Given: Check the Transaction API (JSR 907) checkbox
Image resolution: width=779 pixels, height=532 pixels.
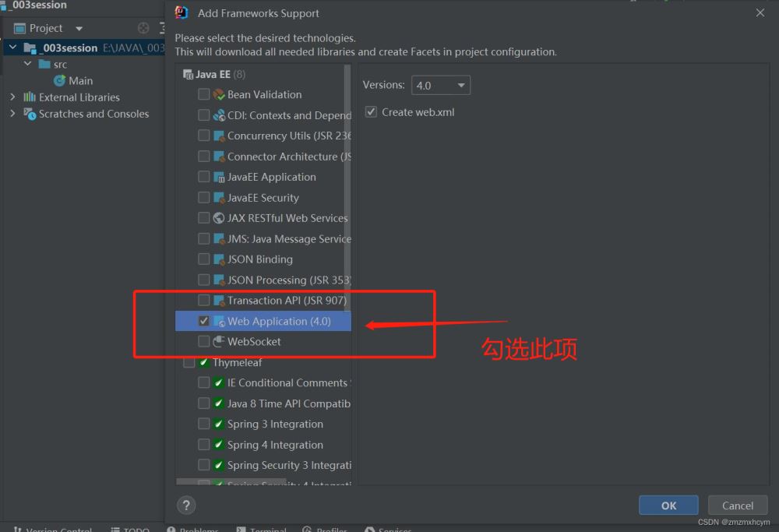Looking at the screenshot, I should coord(203,300).
